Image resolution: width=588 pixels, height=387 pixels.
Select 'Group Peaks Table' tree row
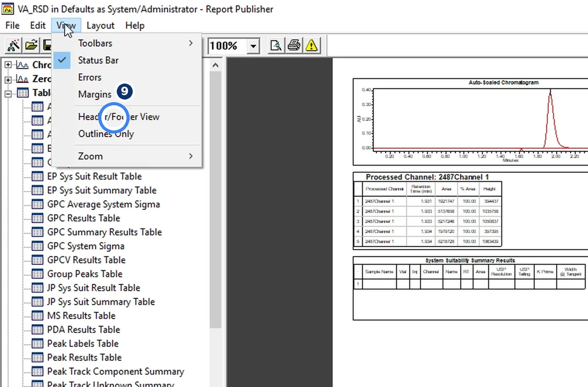pyautogui.click(x=85, y=274)
